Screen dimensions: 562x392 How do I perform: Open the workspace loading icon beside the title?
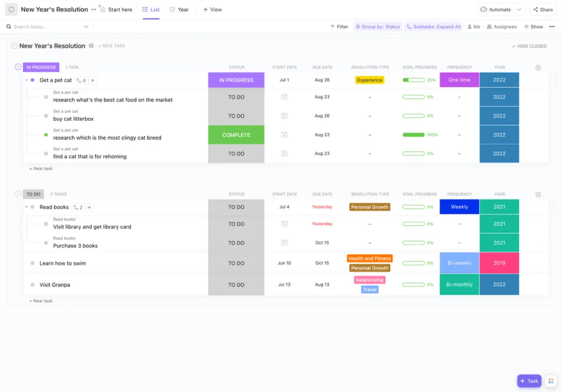(11, 9)
